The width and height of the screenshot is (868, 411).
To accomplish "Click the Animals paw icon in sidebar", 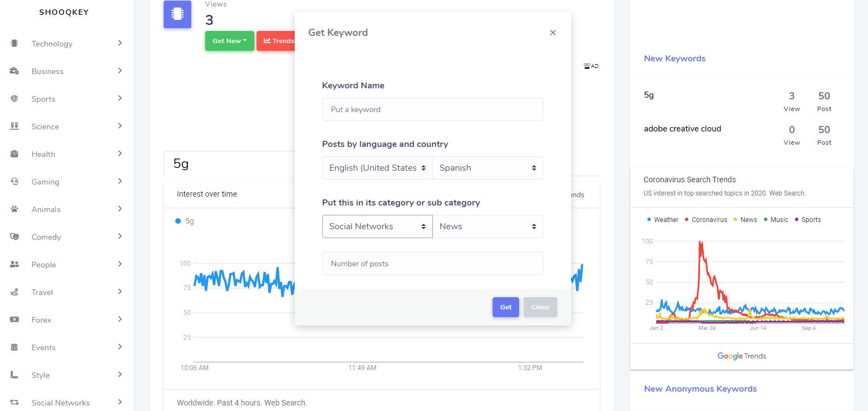I will pyautogui.click(x=14, y=209).
